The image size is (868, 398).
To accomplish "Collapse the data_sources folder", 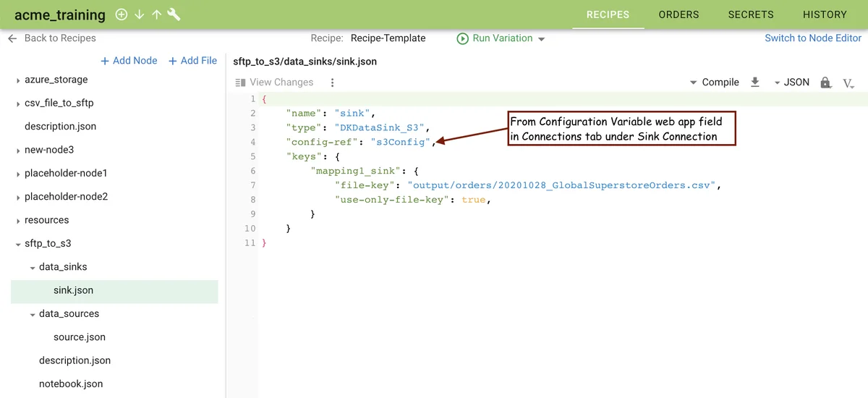I will click(33, 315).
